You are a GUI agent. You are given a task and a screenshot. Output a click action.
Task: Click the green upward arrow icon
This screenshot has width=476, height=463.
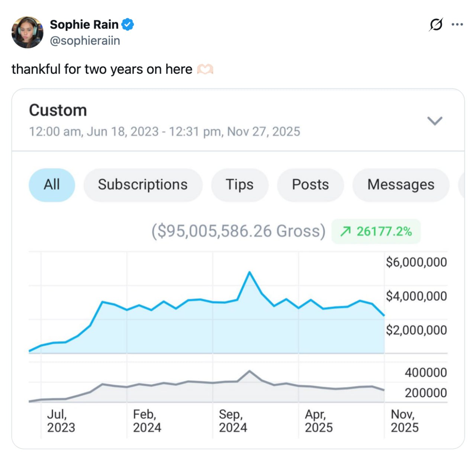tap(345, 231)
